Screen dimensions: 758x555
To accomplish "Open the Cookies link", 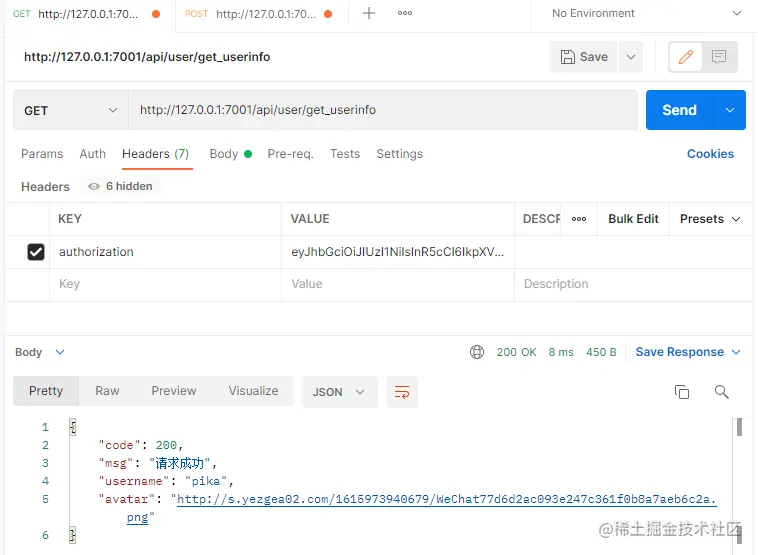I will point(710,154).
